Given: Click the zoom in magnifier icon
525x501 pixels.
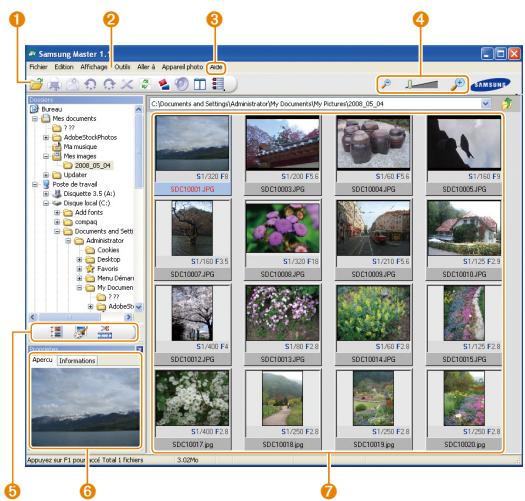Looking at the screenshot, I should tap(457, 84).
